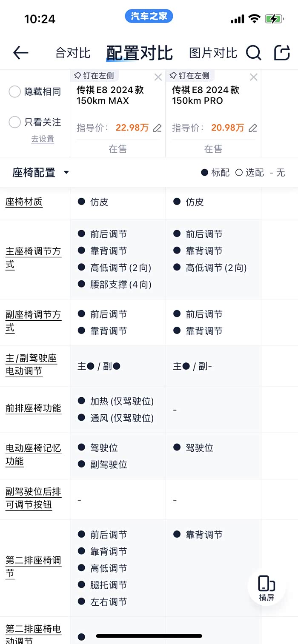
Task: Edit the 20.98万 guide price with the pencil icon
Action: tap(253, 128)
